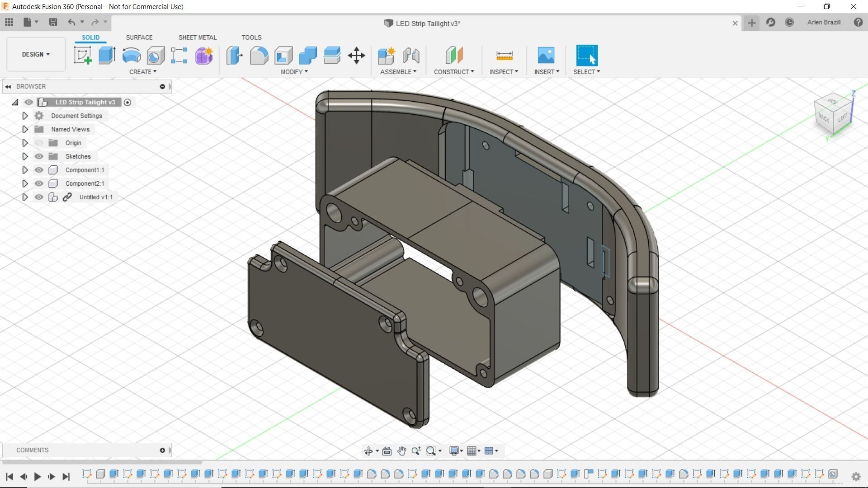Viewport: 868px width, 488px height.
Task: Click the Redo arrow
Action: click(x=95, y=22)
